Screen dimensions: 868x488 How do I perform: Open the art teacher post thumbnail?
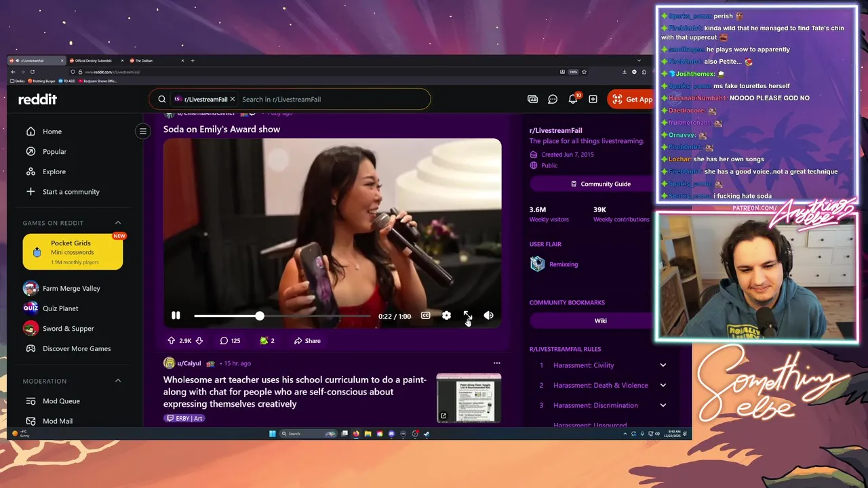coord(469,398)
